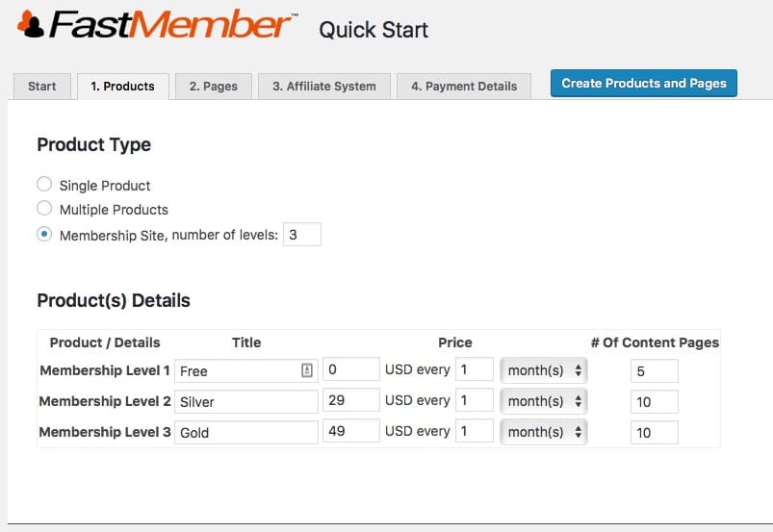Click the price field showing 0
Viewport: 773px width, 532px height.
point(351,369)
